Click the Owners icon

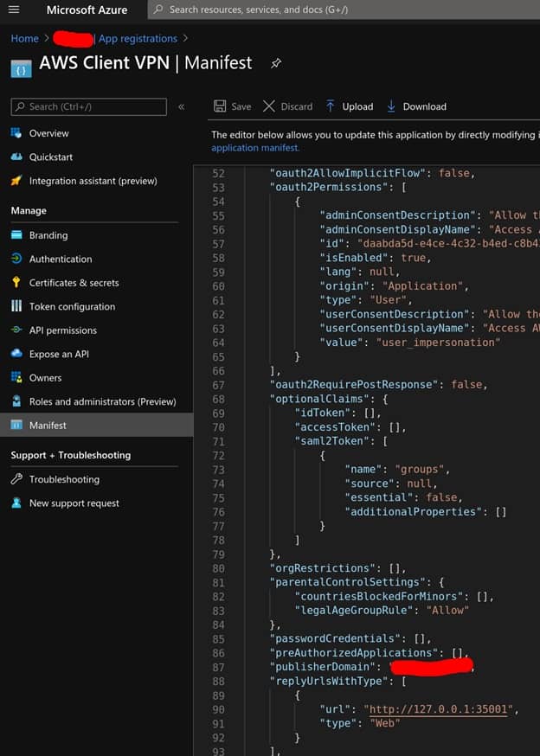click(16, 377)
